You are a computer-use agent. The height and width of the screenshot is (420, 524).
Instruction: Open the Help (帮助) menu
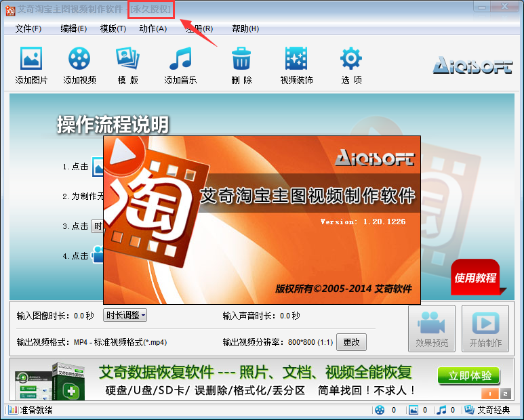[x=245, y=28]
